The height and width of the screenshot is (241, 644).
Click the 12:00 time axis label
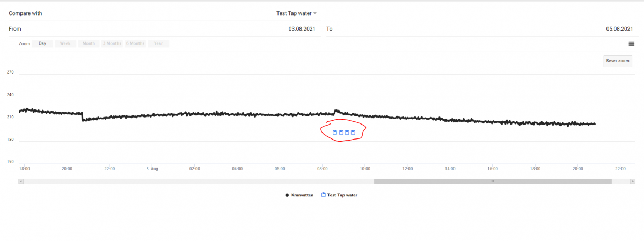[407, 169]
